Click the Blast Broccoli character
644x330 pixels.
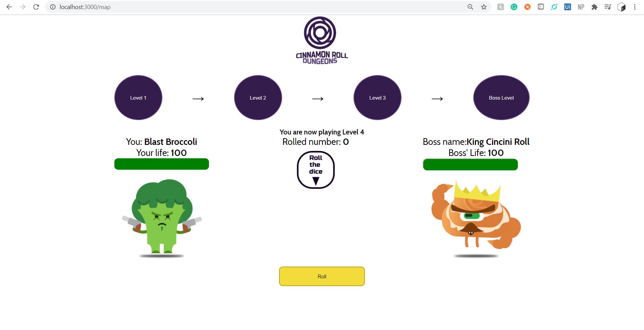162,218
